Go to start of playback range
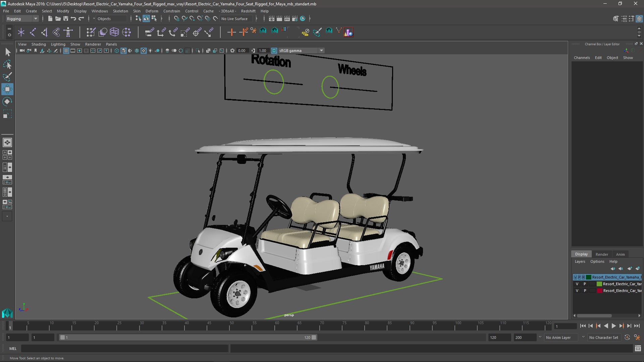Viewport: 644px width, 362px height. coord(583,326)
